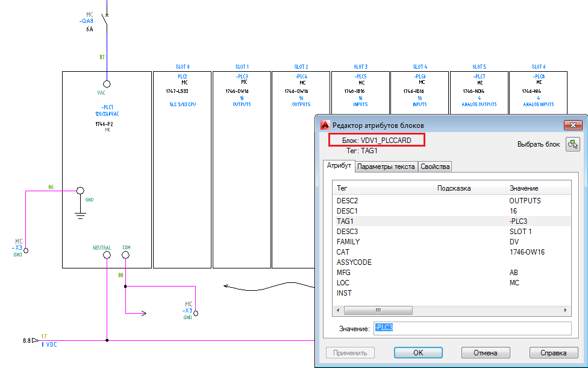Open help via Справка button

click(554, 352)
